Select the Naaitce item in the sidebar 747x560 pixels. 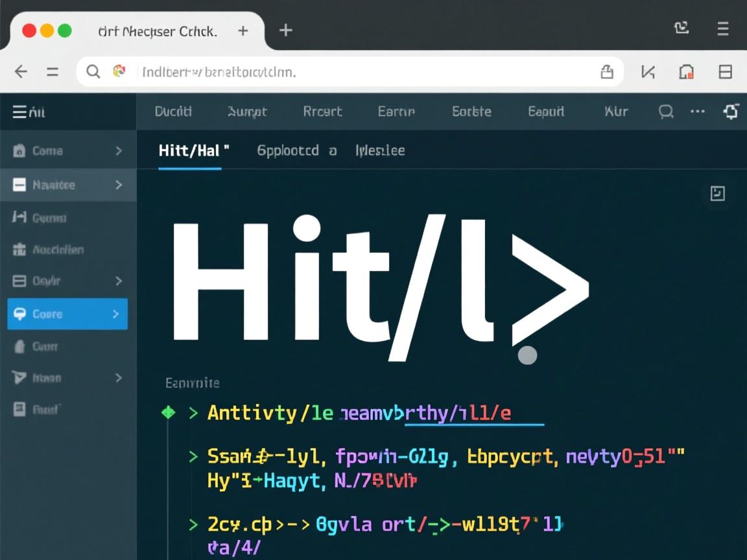click(54, 185)
